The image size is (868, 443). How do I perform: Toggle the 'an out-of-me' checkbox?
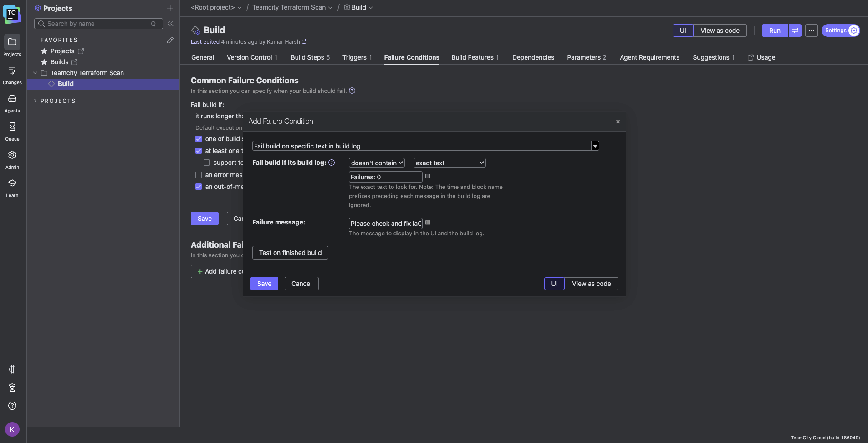tap(199, 187)
